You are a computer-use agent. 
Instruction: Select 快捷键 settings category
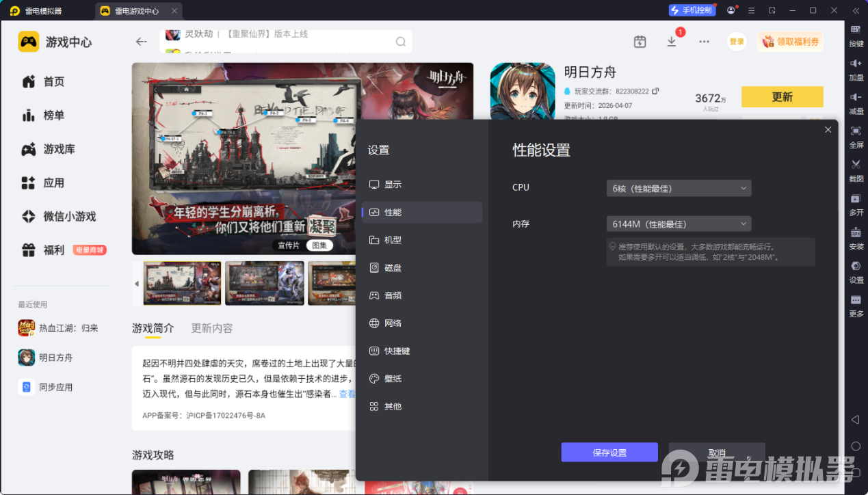click(422, 351)
